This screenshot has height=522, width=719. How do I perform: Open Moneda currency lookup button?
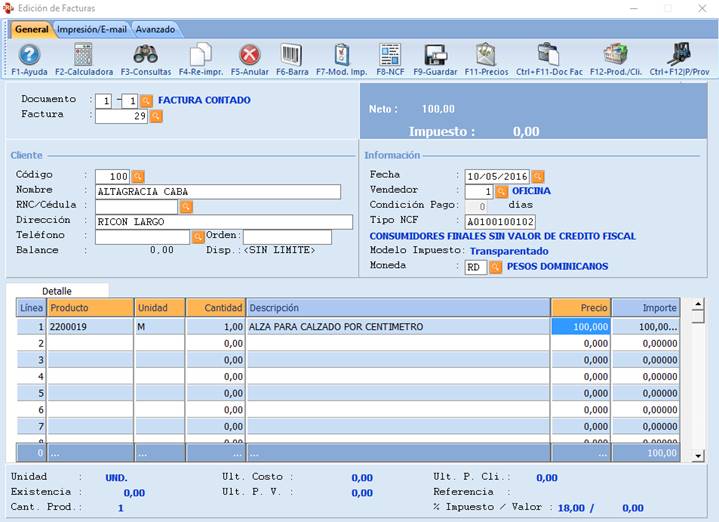coord(495,267)
